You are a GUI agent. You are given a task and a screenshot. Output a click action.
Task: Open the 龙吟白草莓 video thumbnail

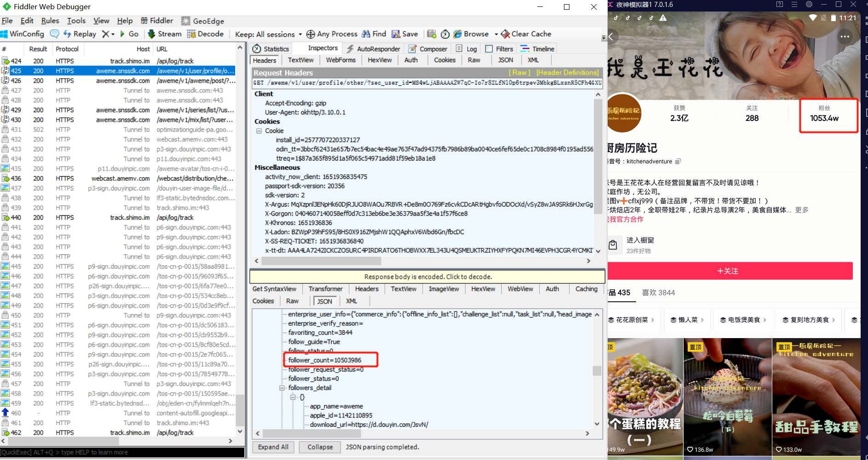click(x=727, y=397)
